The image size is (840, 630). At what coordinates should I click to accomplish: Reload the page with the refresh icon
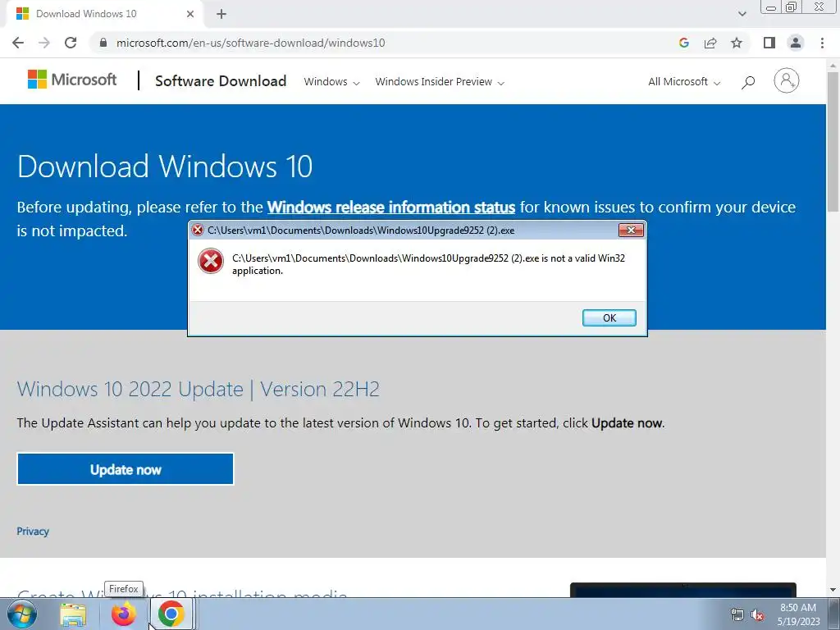point(71,43)
